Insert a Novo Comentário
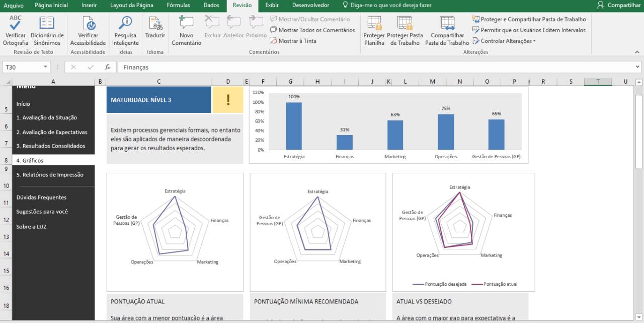The image size is (644, 323). click(186, 23)
